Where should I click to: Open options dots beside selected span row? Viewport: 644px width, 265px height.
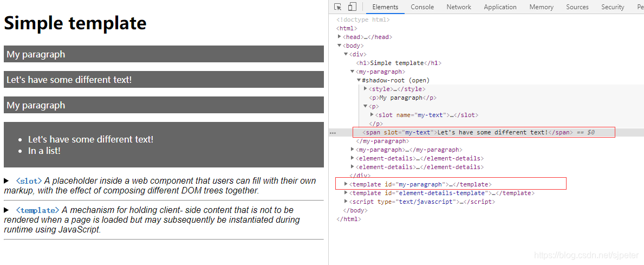pyautogui.click(x=333, y=133)
